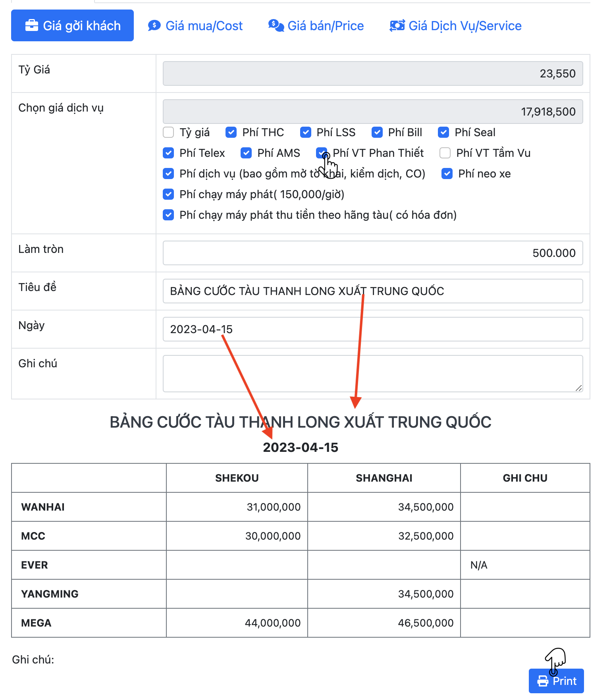Click the Làm tròn input field

point(372,253)
